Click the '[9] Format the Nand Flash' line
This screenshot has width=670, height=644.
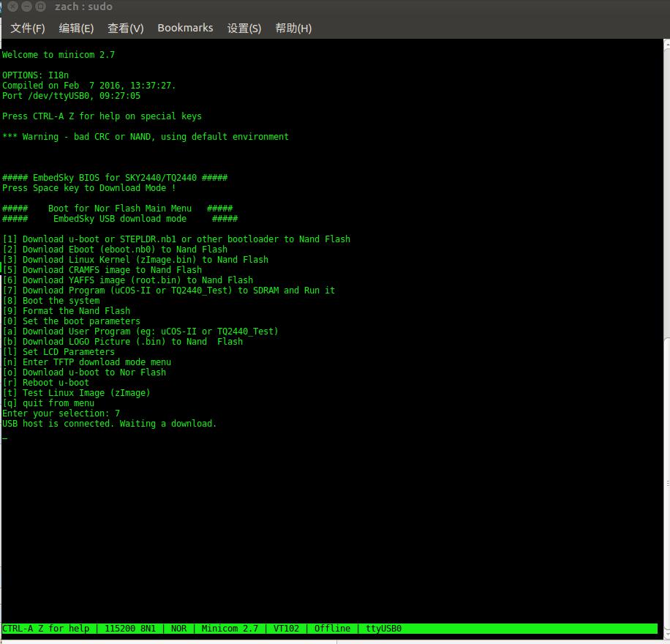tap(67, 311)
